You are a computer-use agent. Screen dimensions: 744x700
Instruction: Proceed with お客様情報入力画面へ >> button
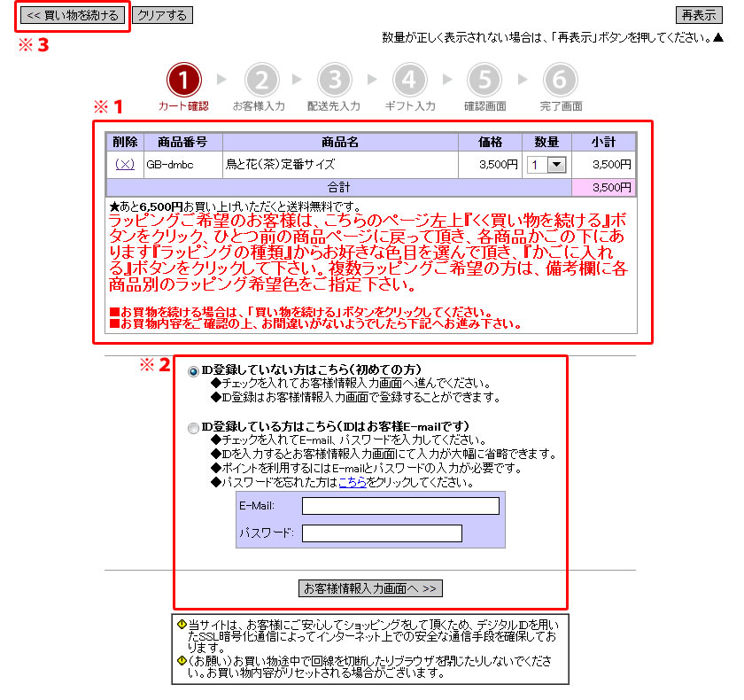(x=370, y=588)
